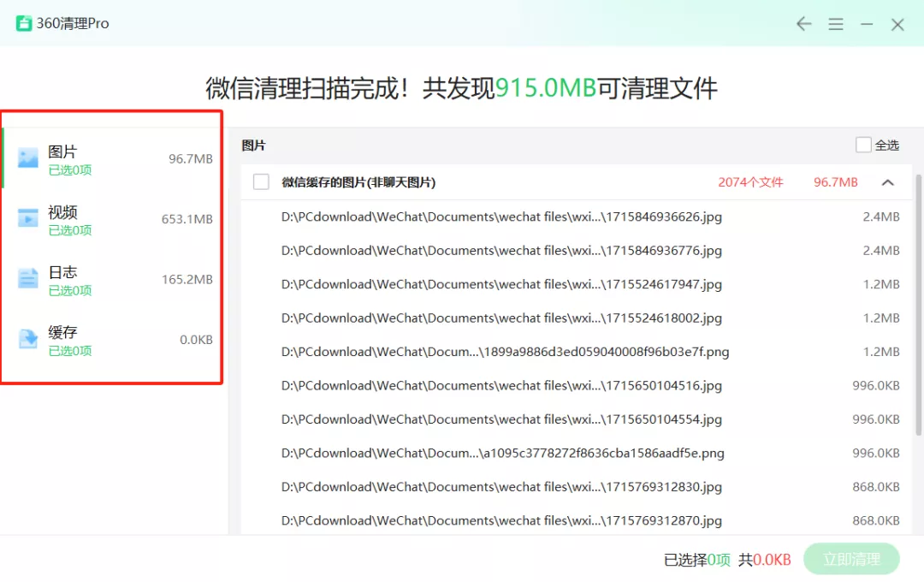
Task: Click the 日志 category document icon
Action: [27, 278]
